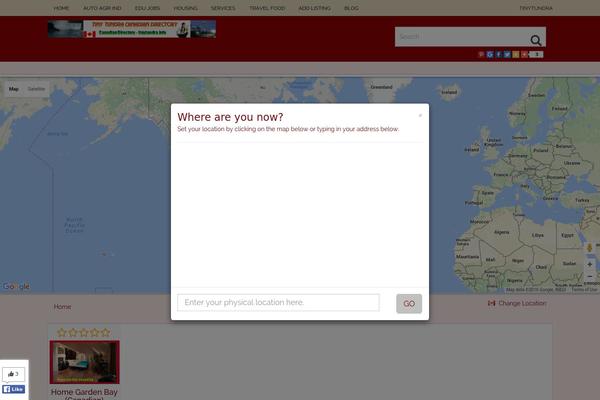This screenshot has width=600, height=400.
Task: Open the ADD LISTING menu item
Action: [315, 8]
